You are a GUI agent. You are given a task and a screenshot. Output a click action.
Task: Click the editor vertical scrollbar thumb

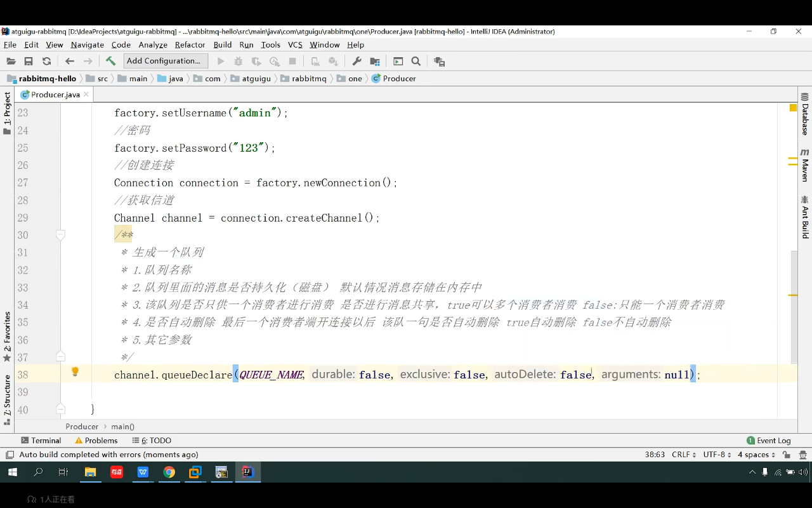[794, 307]
